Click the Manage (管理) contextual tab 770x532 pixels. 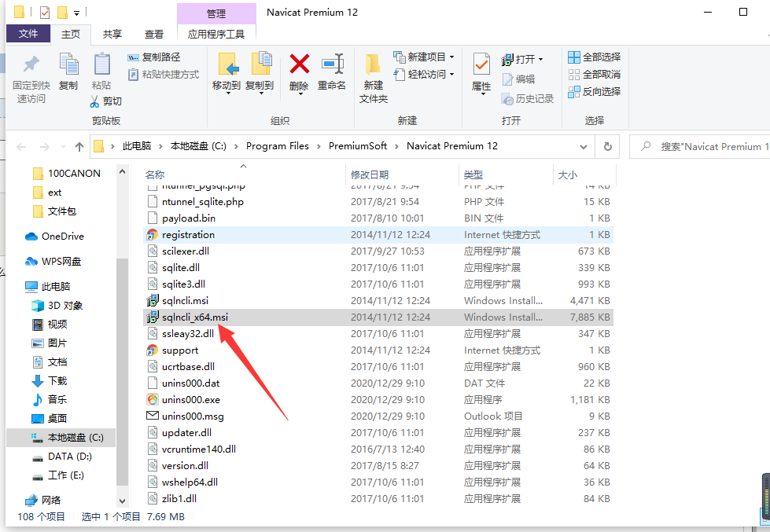(216, 13)
